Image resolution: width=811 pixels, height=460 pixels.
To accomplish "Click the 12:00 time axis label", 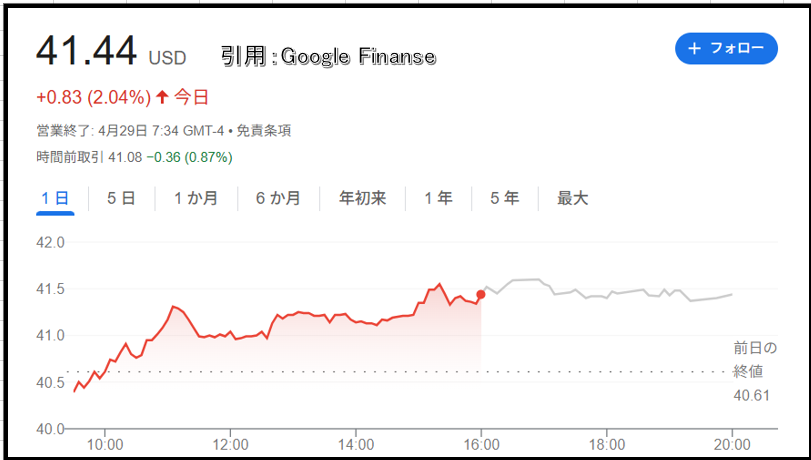I will click(x=230, y=444).
